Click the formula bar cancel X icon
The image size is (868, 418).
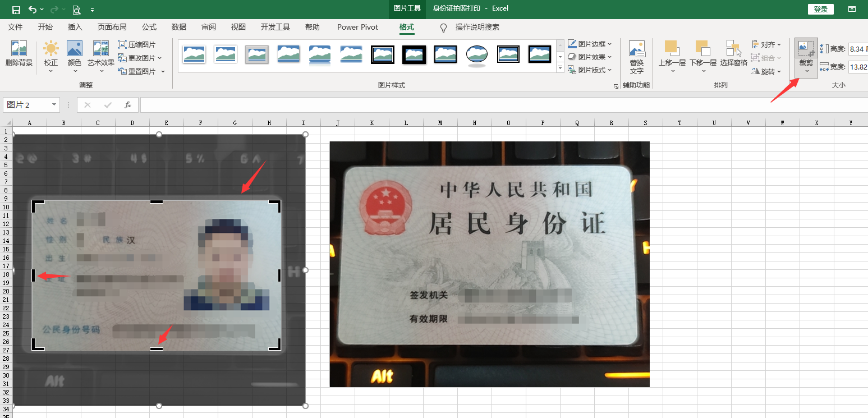coord(88,105)
